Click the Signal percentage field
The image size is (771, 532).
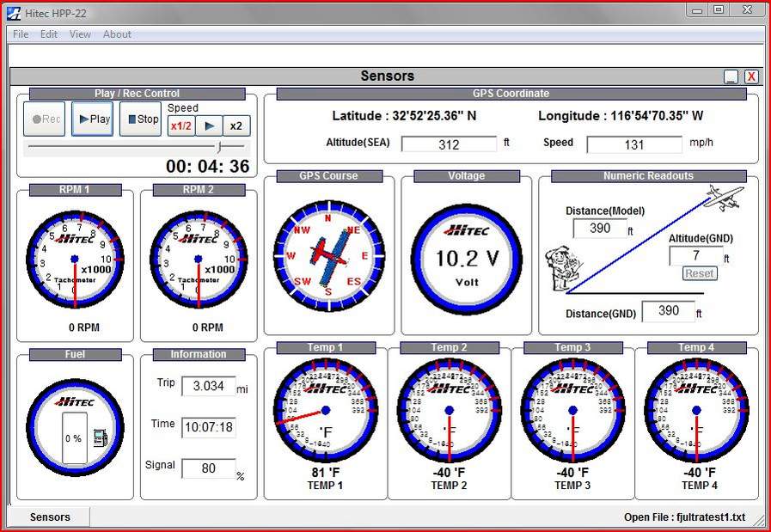coord(209,468)
